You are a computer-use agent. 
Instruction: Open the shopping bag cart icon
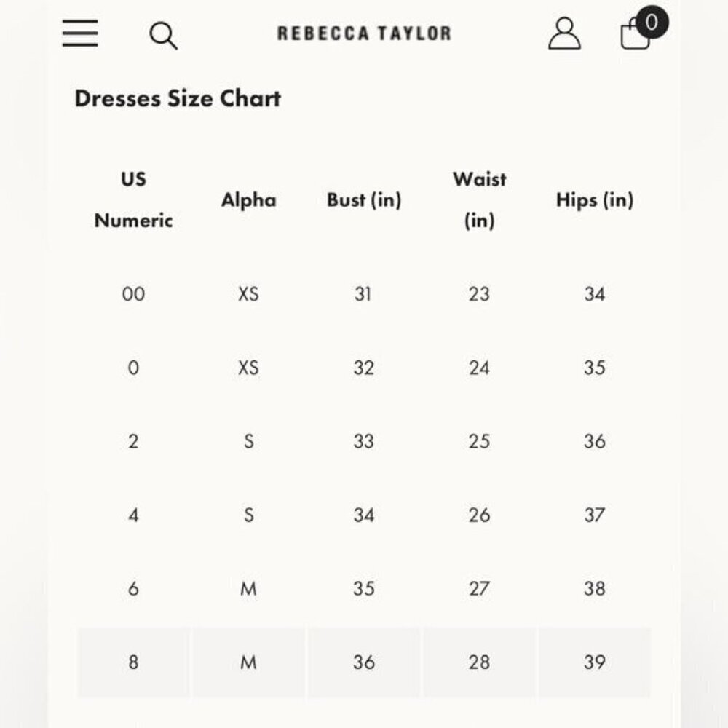pos(635,33)
